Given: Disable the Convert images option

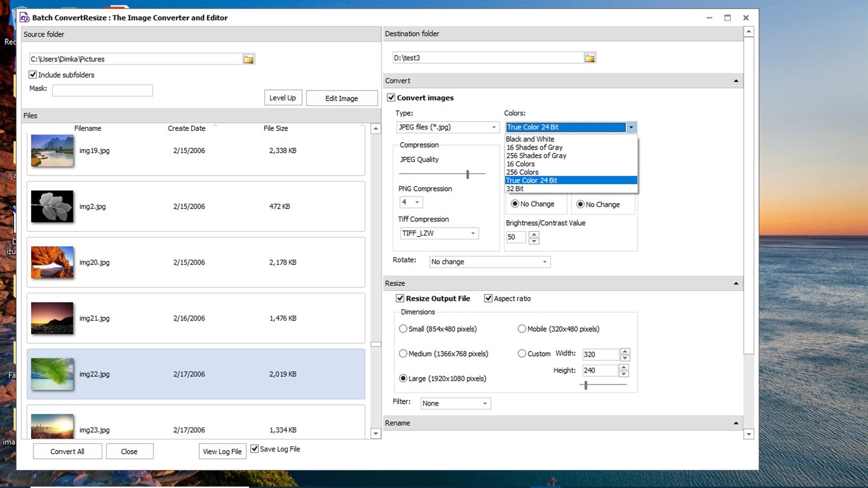Looking at the screenshot, I should 391,97.
